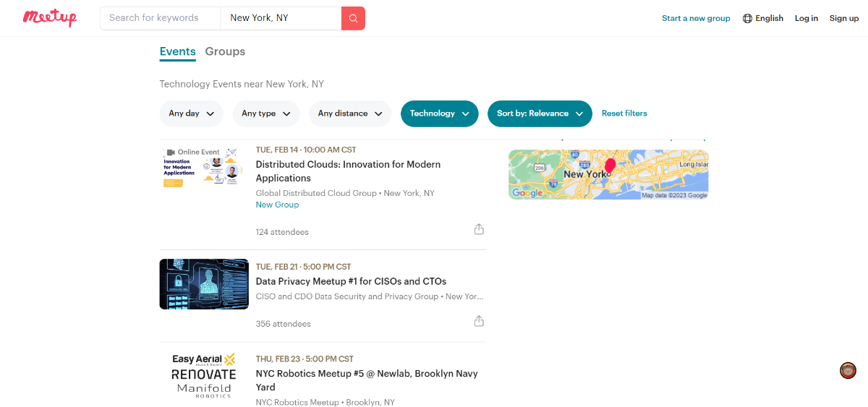The height and width of the screenshot is (407, 868).
Task: Open the Any distance filter dropdown
Action: pos(350,113)
